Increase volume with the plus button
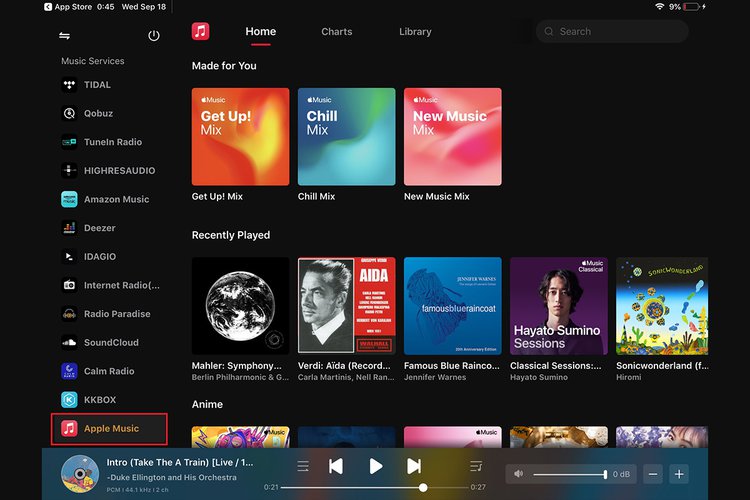The height and width of the screenshot is (500, 750). click(679, 474)
